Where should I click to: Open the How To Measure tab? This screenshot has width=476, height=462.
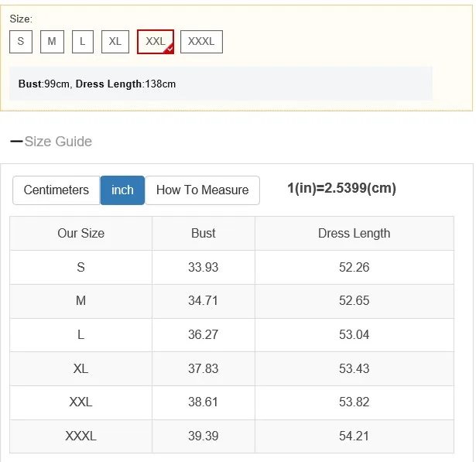click(x=202, y=190)
